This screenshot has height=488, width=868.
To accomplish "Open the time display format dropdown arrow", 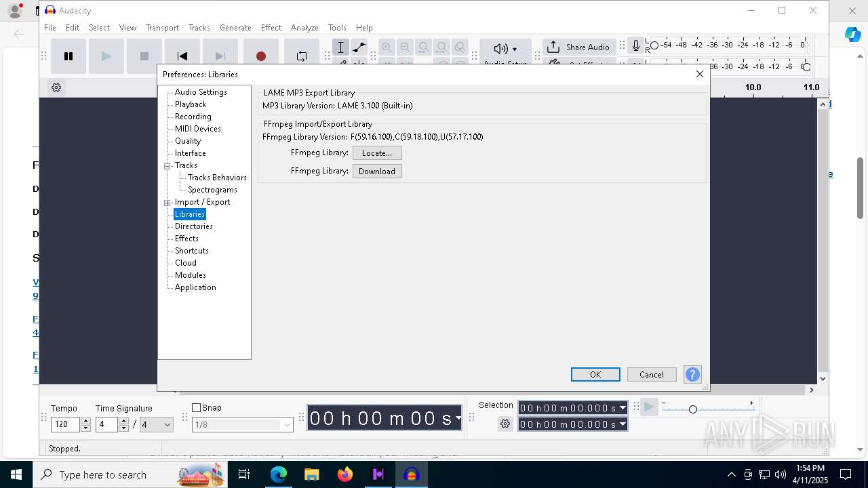I will 458,418.
